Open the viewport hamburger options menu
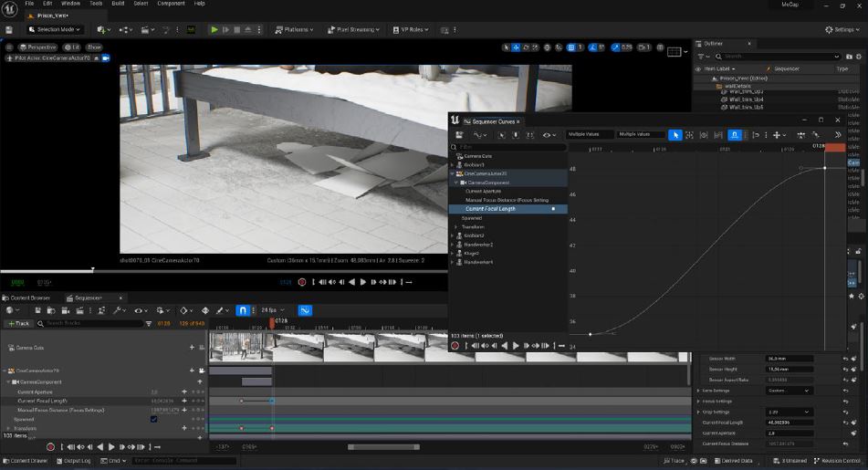Screen dimensions: 868x470 [9, 47]
